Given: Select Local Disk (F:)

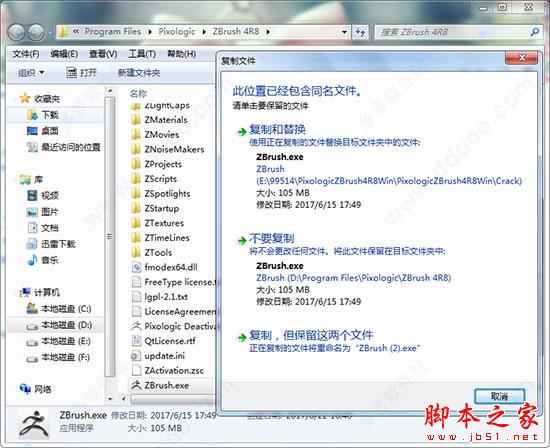Looking at the screenshot, I should pos(66,357).
